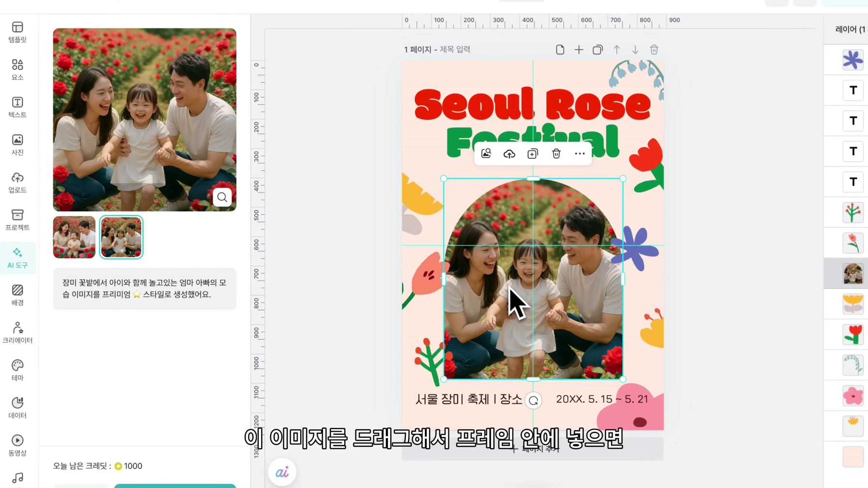This screenshot has width=868, height=488.
Task: Select the red tulip layer with green leaves
Action: (852, 335)
